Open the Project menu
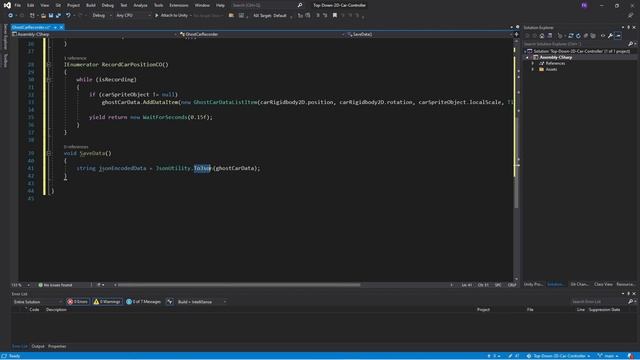Screen dimensions: 640x360 73,5
